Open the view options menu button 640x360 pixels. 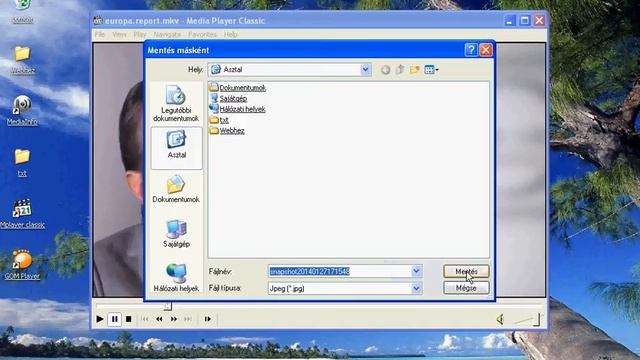[x=431, y=70]
